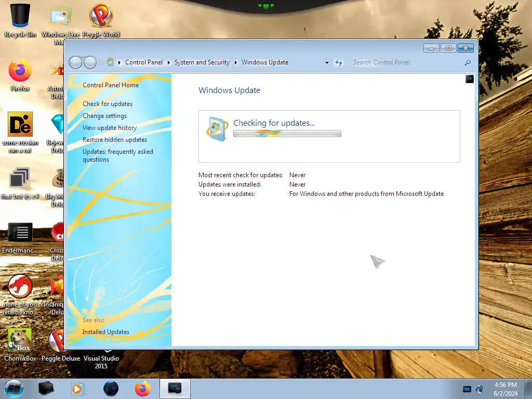Viewport: 532px width, 399px height.
Task: Click the taskbar clock showing 4:56 PM
Action: point(506,389)
